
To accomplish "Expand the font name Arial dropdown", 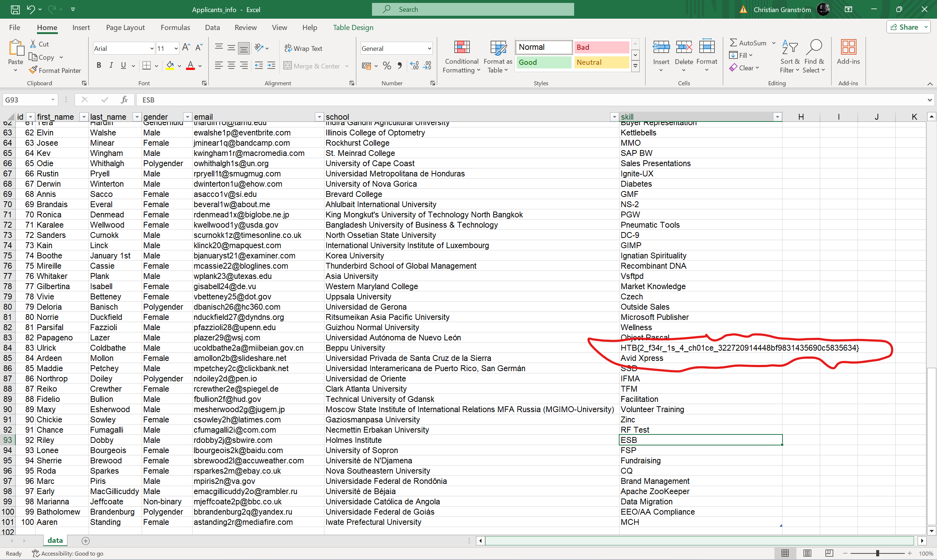I will click(x=152, y=48).
